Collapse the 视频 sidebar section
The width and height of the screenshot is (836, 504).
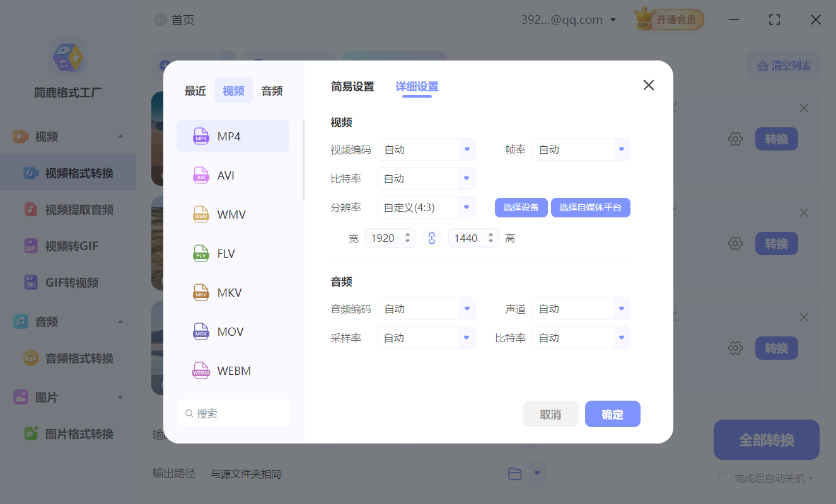click(x=120, y=135)
